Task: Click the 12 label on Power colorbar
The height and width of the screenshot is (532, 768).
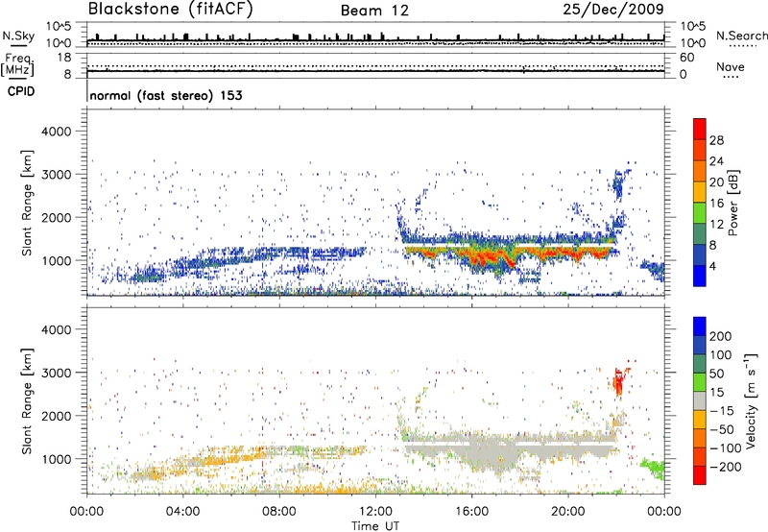Action: [x=716, y=225]
